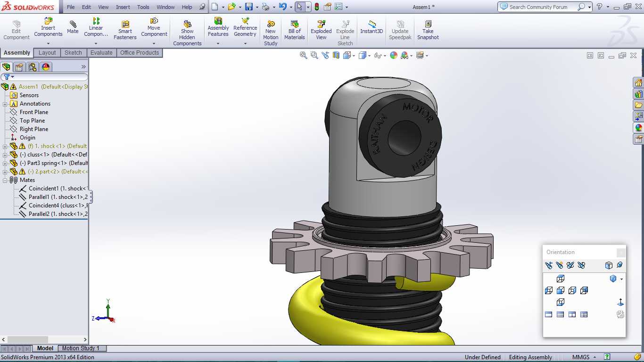Open the File menu
The height and width of the screenshot is (362, 644).
coord(71,7)
